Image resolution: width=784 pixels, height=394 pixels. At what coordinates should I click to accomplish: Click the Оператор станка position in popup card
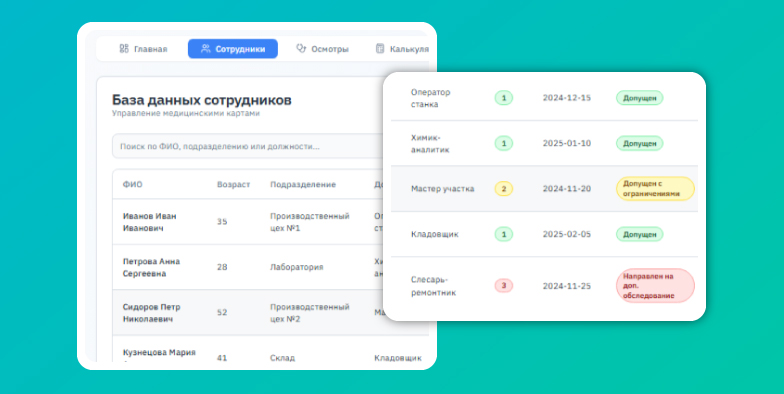point(430,98)
